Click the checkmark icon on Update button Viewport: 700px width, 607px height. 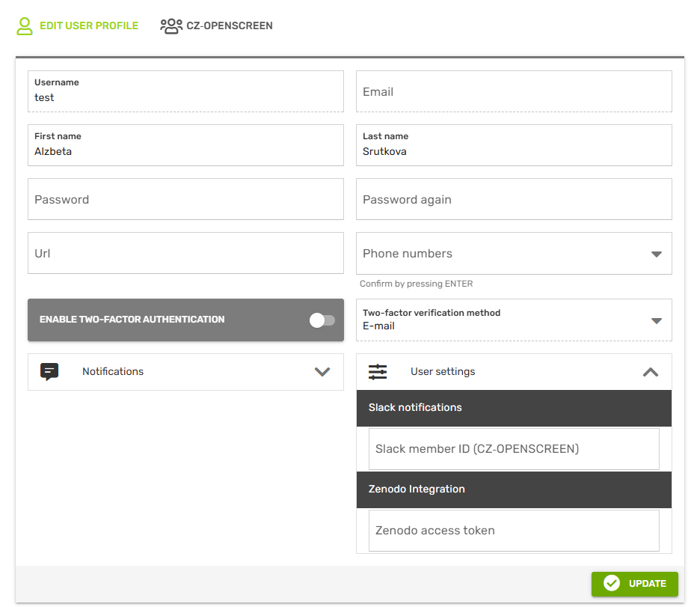click(x=612, y=584)
